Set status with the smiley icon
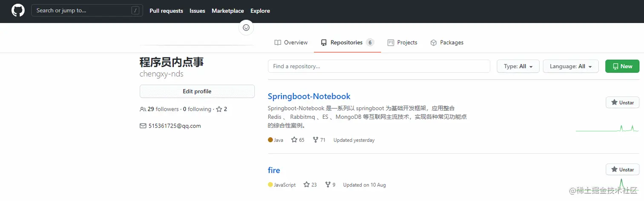 [246, 28]
